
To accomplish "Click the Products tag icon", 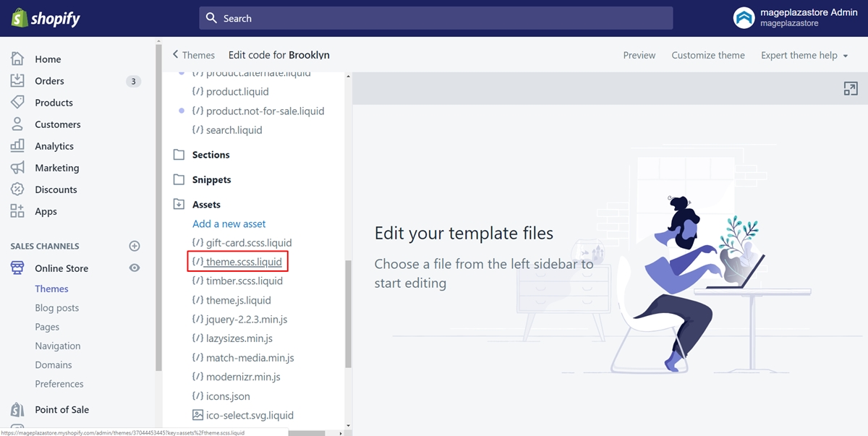I will (17, 102).
